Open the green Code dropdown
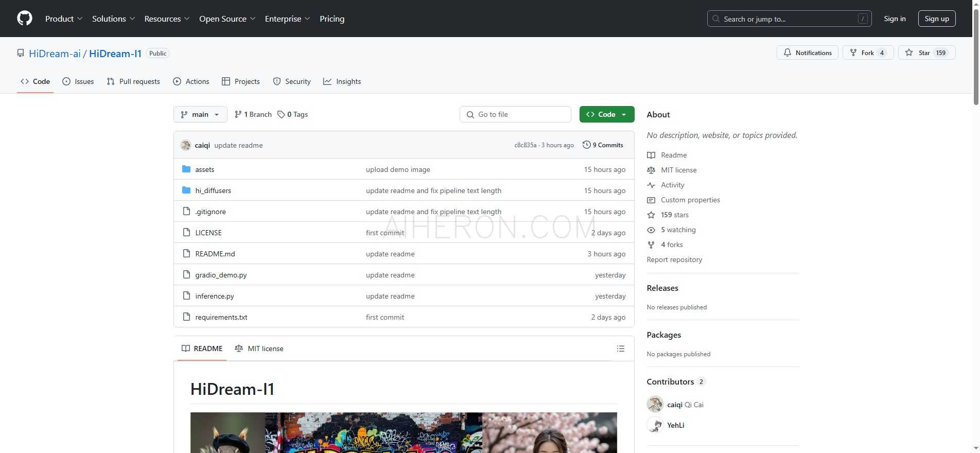This screenshot has height=453, width=980. [x=606, y=114]
